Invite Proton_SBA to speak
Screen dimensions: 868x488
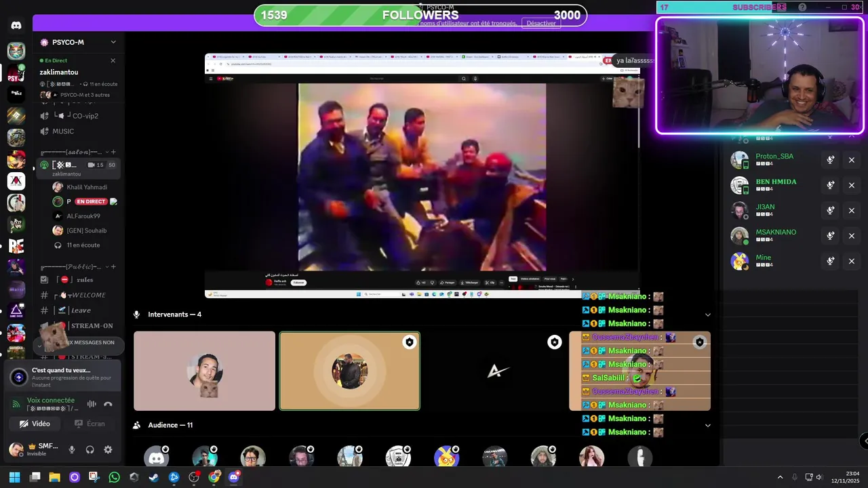(x=830, y=160)
